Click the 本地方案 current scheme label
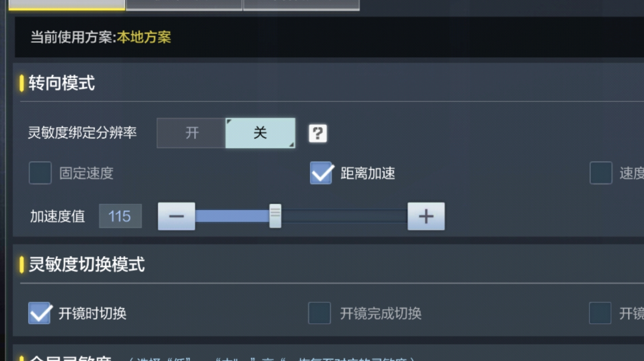The height and width of the screenshot is (361, 644). click(144, 38)
